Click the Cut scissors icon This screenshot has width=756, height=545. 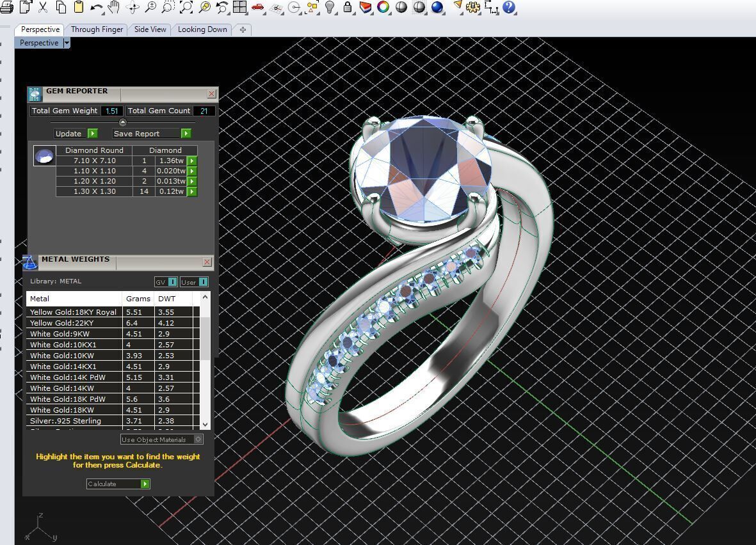(43, 7)
